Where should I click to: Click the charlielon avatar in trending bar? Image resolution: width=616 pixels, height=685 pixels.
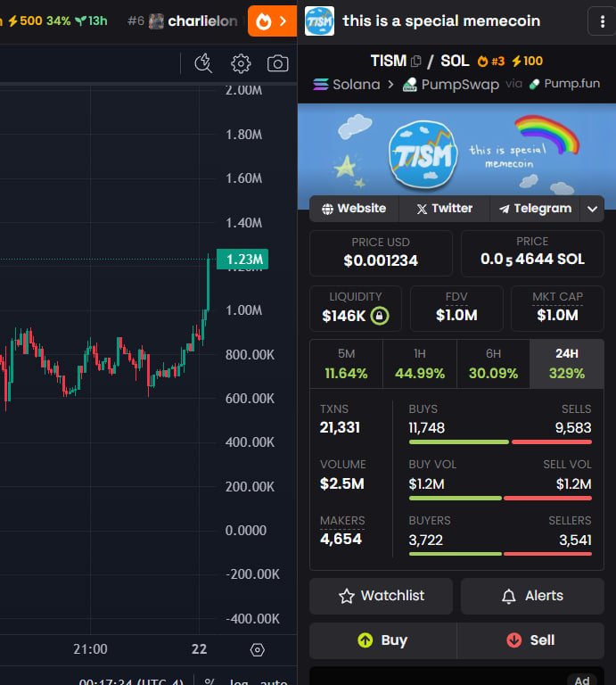click(x=156, y=21)
